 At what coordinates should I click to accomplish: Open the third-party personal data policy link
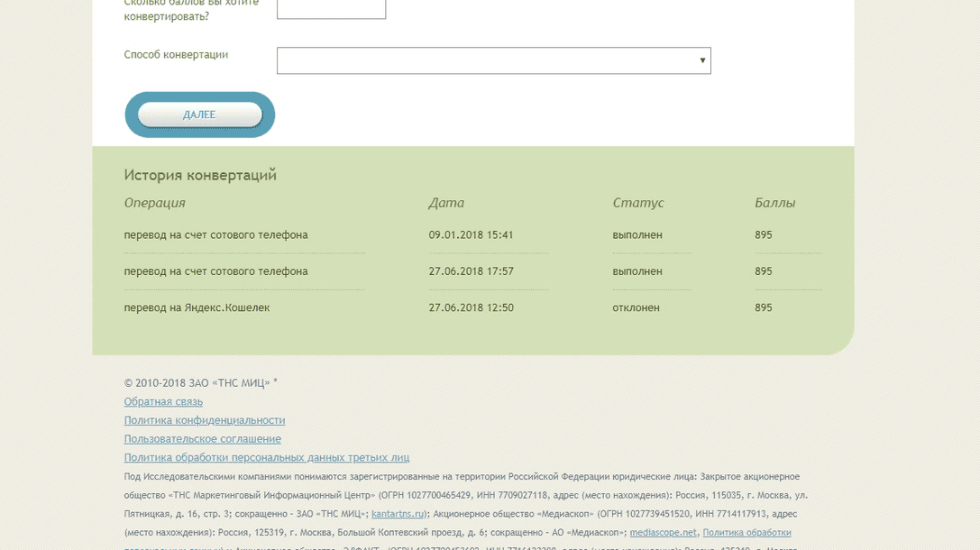pos(267,458)
